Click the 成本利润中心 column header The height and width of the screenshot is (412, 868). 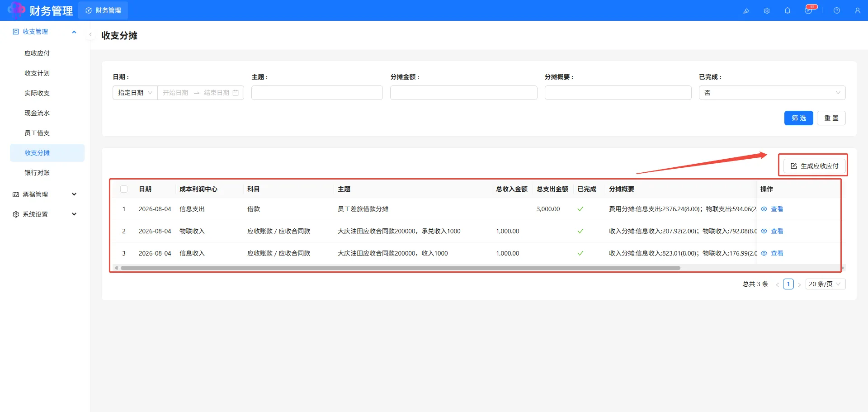(198, 189)
